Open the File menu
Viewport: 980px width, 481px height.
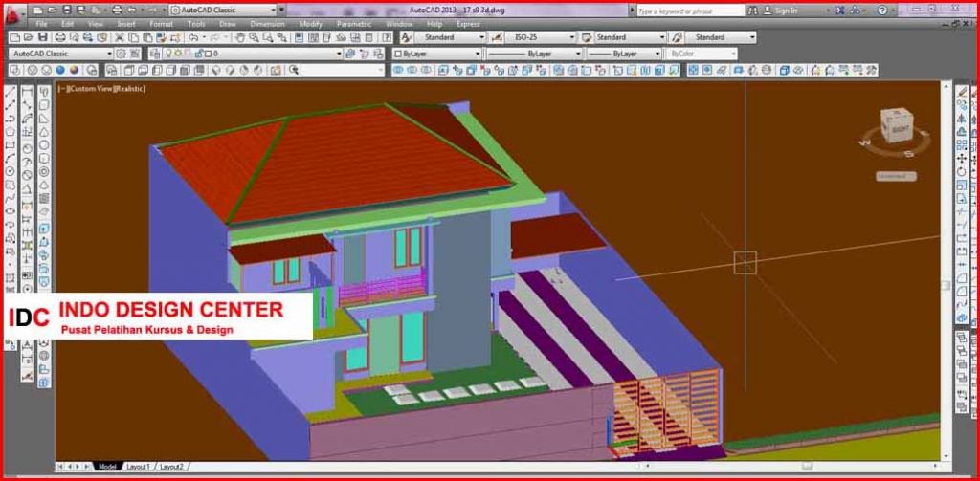click(42, 24)
